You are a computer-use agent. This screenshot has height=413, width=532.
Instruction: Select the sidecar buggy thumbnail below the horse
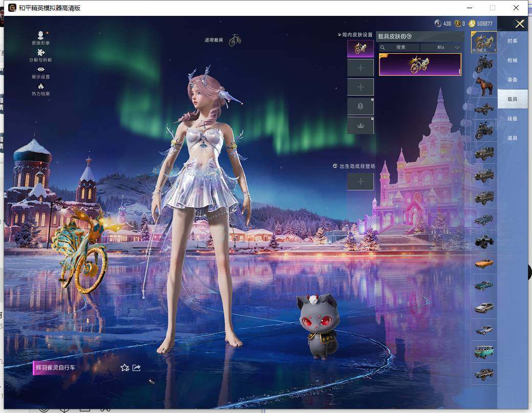click(x=484, y=108)
